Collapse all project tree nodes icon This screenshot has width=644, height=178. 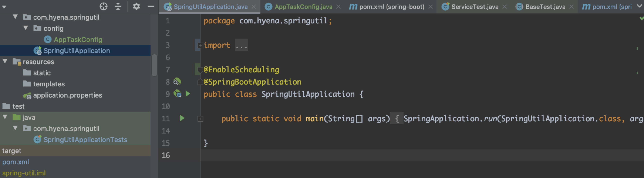(118, 6)
